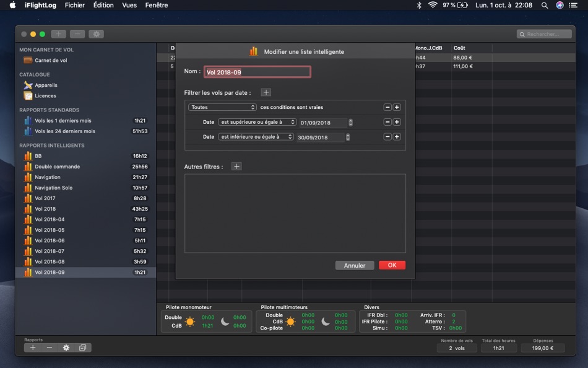Open the Apple menu

click(12, 5)
